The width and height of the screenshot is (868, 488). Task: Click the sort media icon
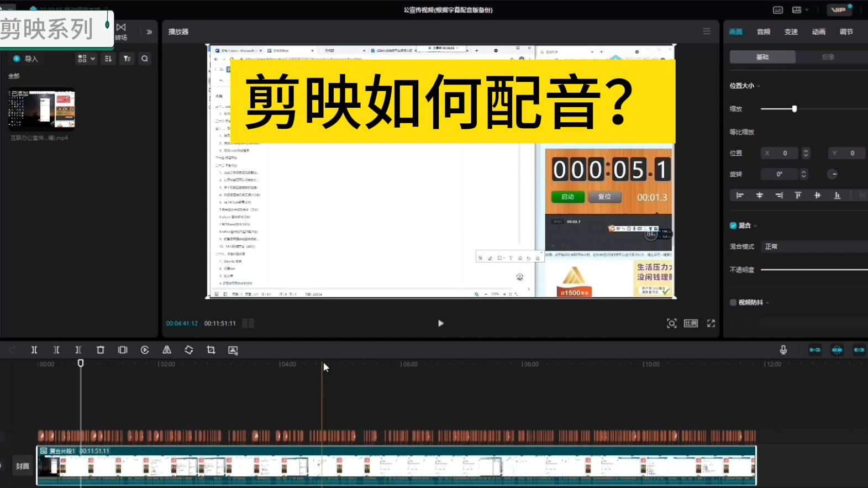tap(108, 59)
